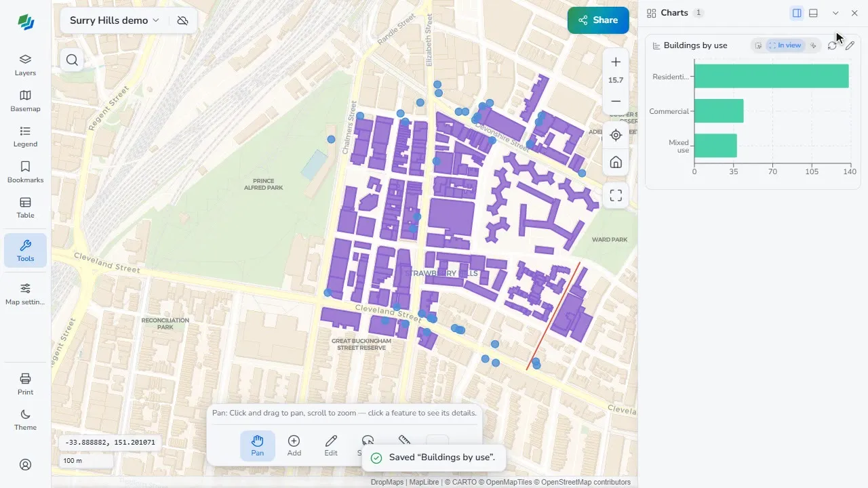Open the Bookmarks panel
This screenshot has height=488, width=868.
coord(25,172)
